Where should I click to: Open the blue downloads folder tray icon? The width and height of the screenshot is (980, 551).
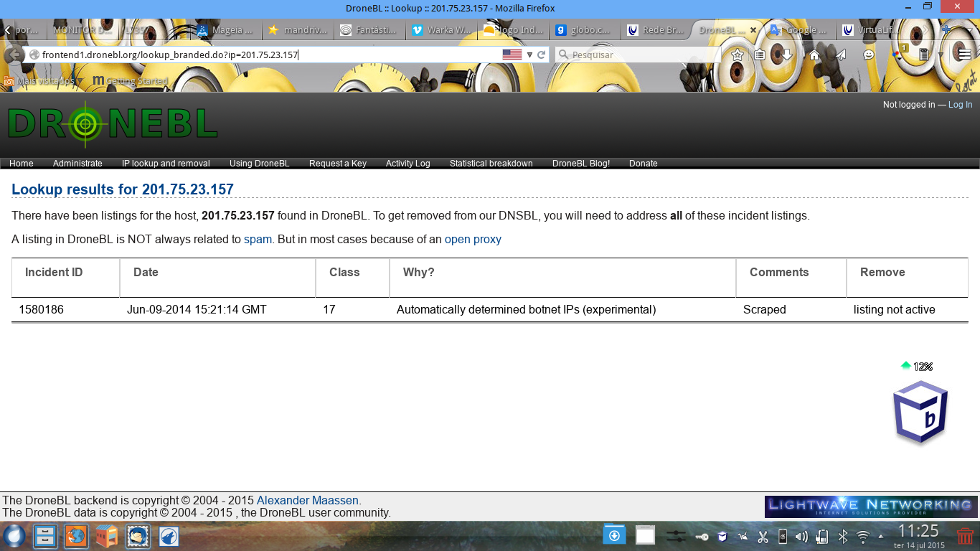614,535
